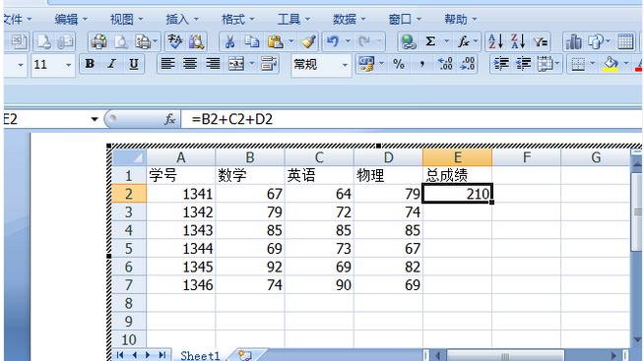
Task: Align text left
Action: (x=167, y=64)
